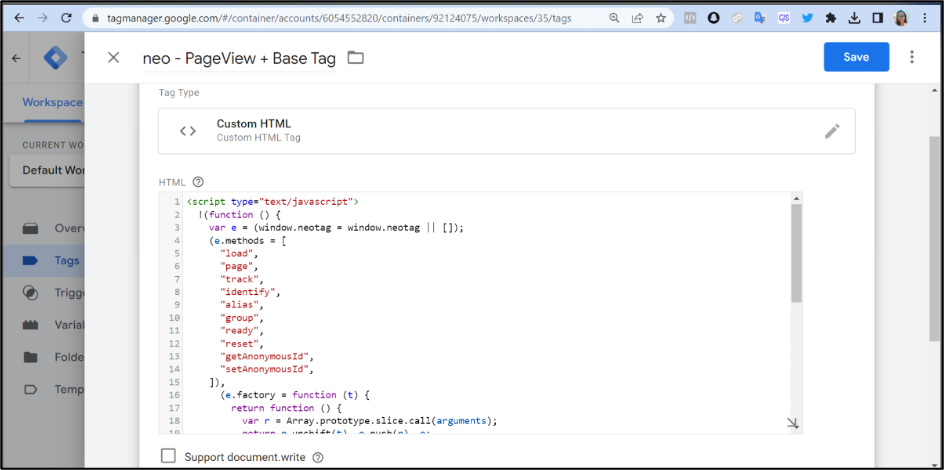Edit the Custom HTML tag type
This screenshot has width=945, height=470.
832,131
